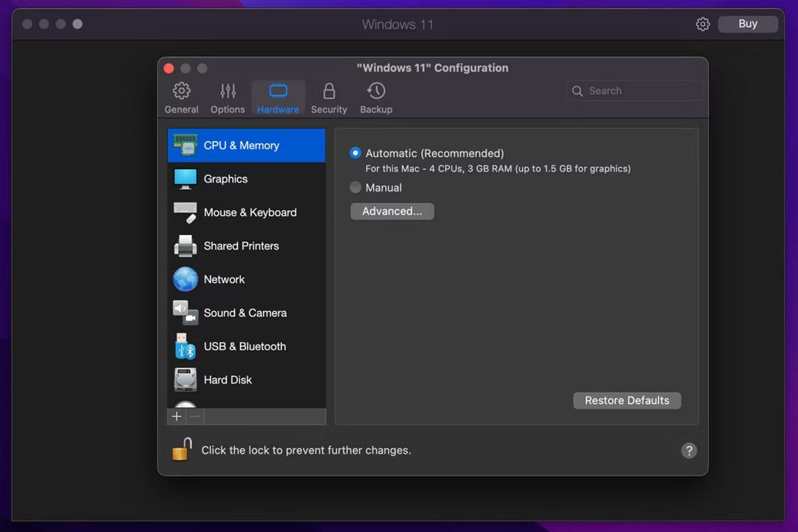The image size is (798, 532).
Task: Open the General settings tab
Action: pos(181,98)
